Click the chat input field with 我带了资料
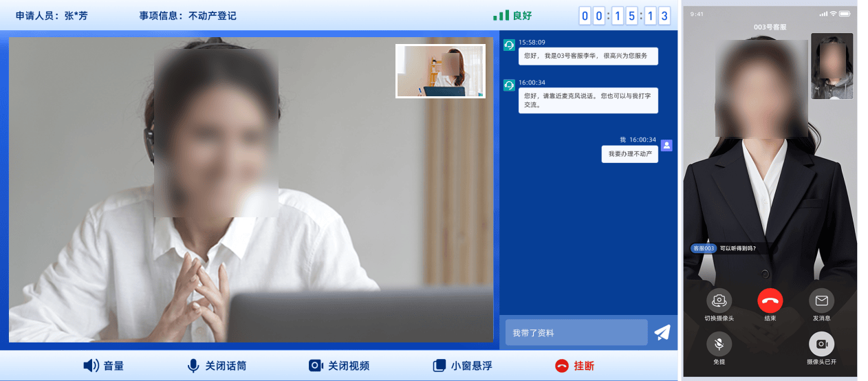The height and width of the screenshot is (381, 868). (576, 333)
